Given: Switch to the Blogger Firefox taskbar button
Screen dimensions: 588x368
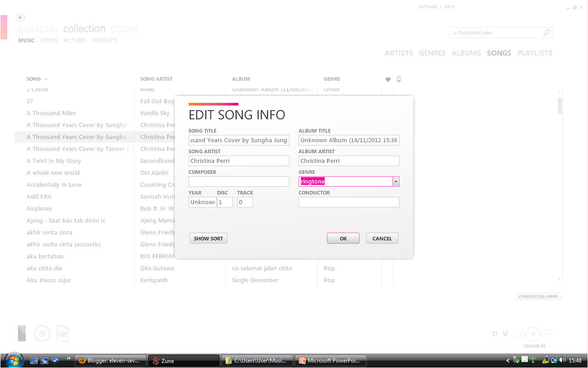Looking at the screenshot, I should pyautogui.click(x=111, y=361).
